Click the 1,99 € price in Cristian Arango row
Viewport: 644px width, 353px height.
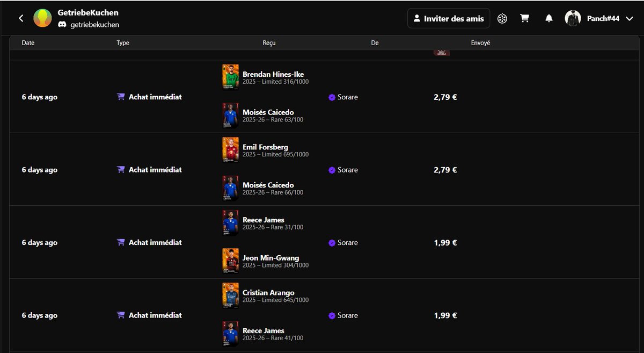(445, 316)
